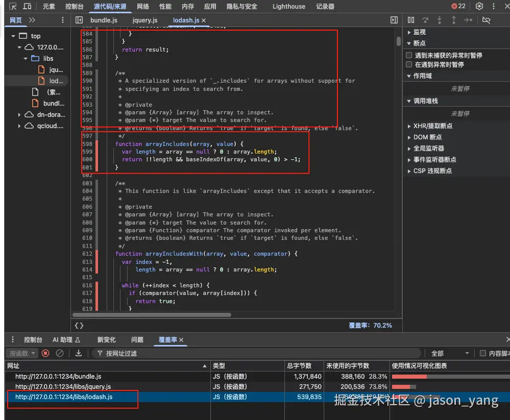The width and height of the screenshot is (510, 420).
Task: Open the drawer three-dot menu
Action: [x=13, y=340]
